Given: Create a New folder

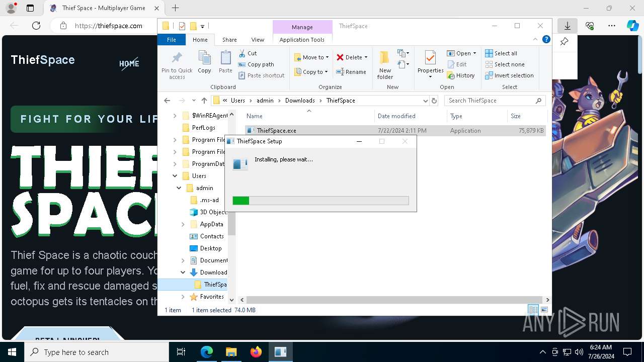Looking at the screenshot, I should [x=385, y=65].
